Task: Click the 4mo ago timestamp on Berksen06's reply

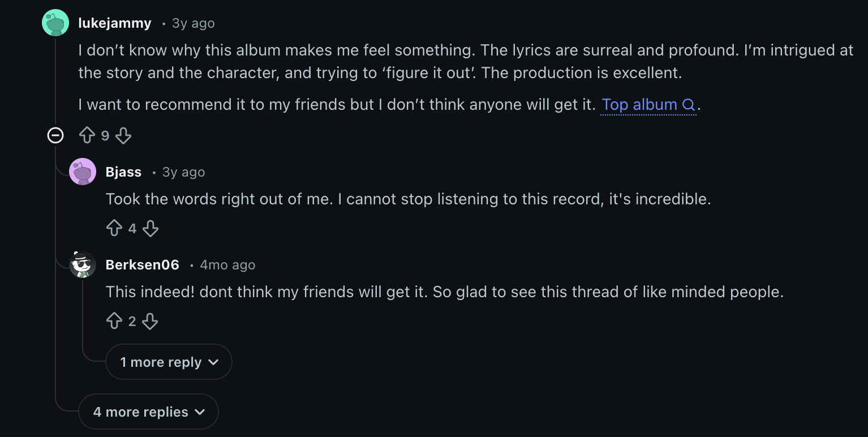Action: click(227, 265)
